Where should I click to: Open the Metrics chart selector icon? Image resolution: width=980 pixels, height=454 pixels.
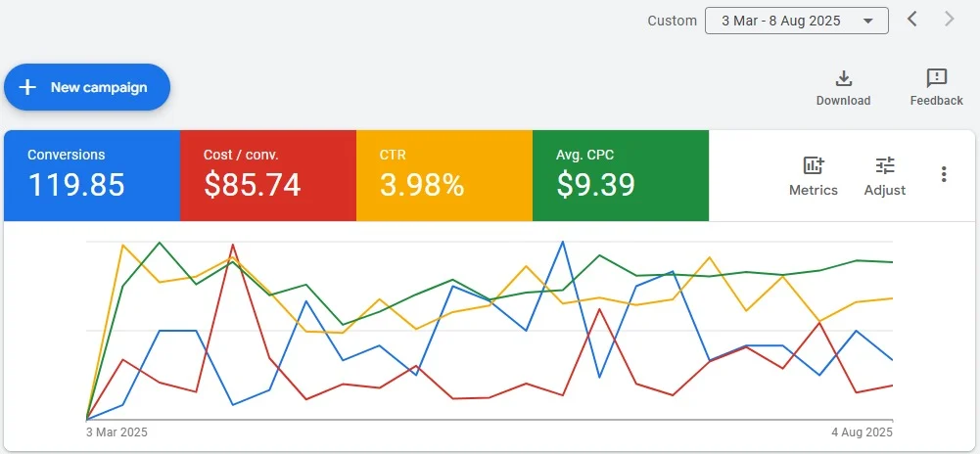(813, 165)
